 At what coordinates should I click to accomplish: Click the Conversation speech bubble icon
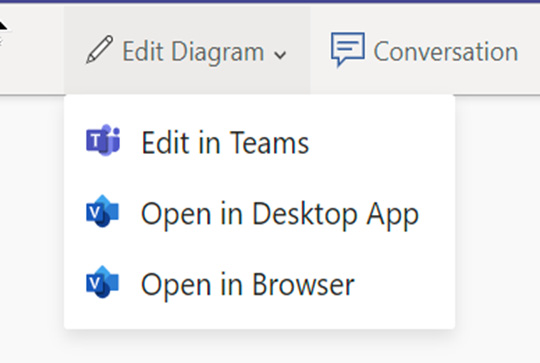point(347,49)
